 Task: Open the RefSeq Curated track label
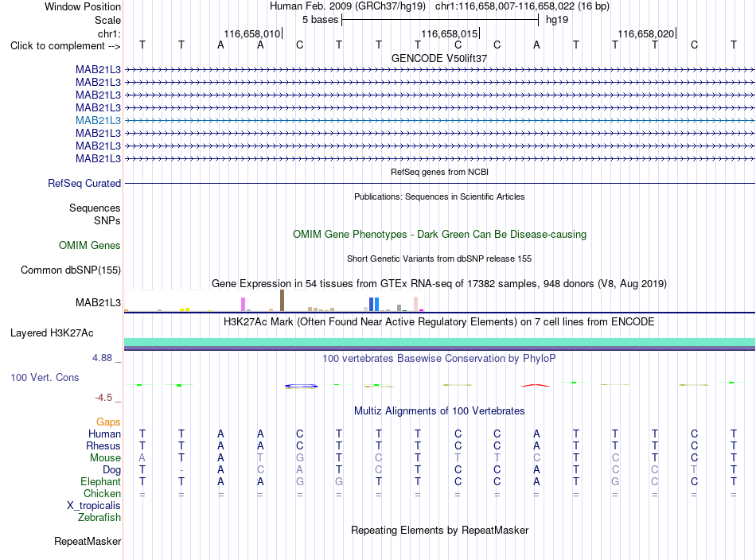(84, 183)
